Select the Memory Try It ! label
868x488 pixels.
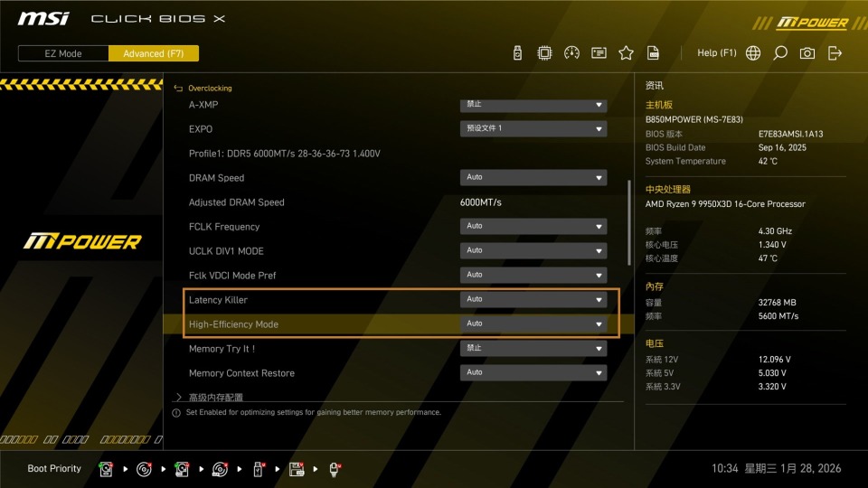coord(222,349)
